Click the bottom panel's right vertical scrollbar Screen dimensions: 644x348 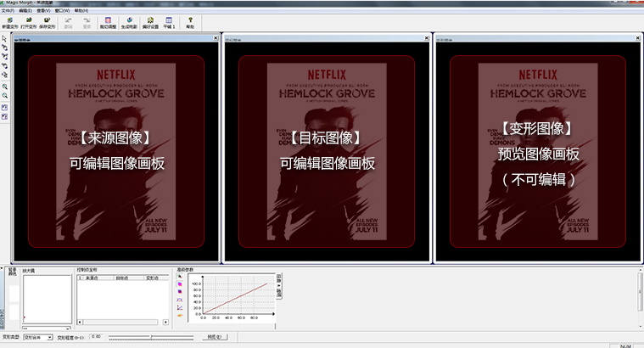click(640, 298)
